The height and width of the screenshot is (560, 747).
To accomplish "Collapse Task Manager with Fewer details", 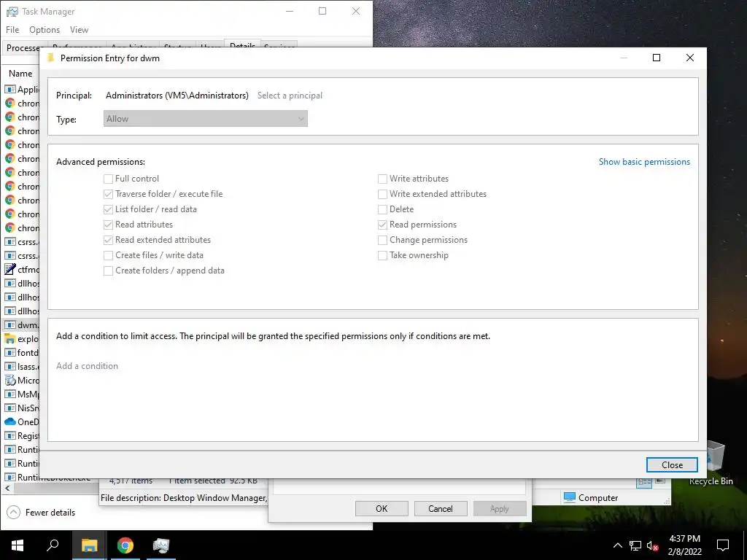I will (41, 513).
